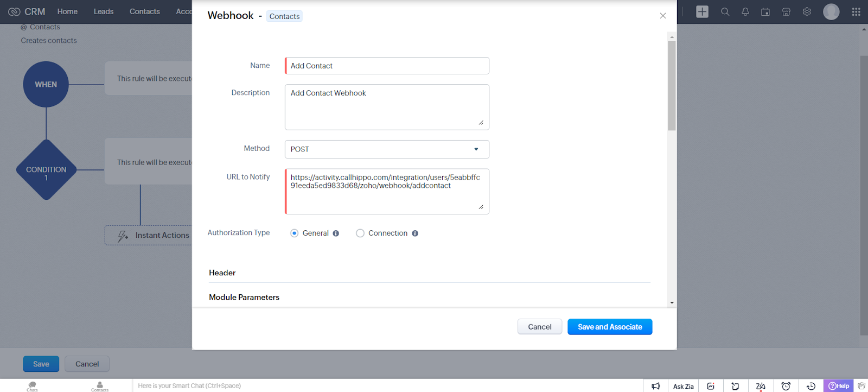Open the Method dropdown showing POST
The image size is (868, 392).
[387, 149]
